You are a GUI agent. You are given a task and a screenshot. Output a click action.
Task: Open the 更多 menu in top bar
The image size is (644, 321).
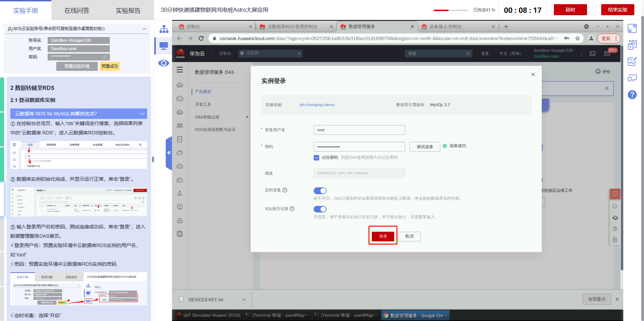[x=485, y=54]
